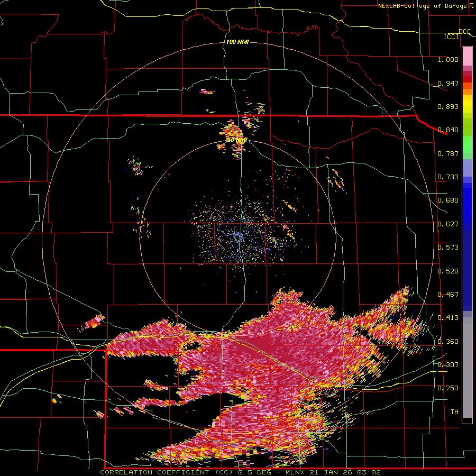Click the 0.573 scale value

coord(448,248)
